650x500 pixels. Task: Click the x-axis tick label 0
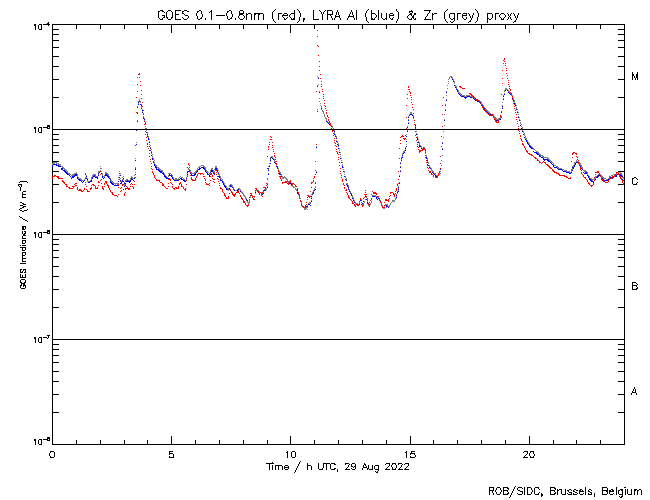[52, 454]
